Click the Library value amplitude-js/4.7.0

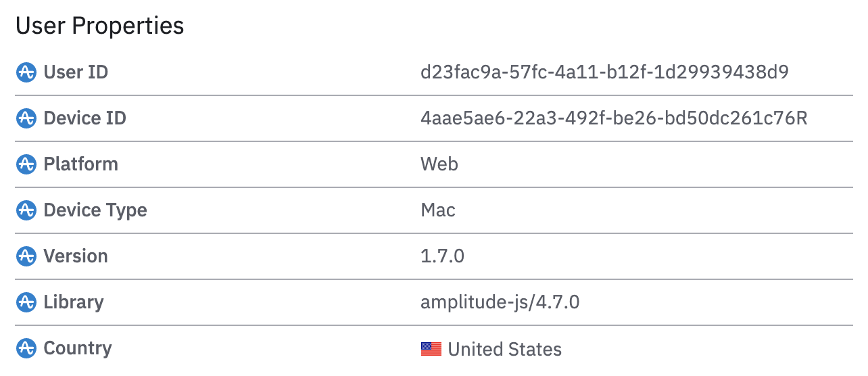click(500, 302)
